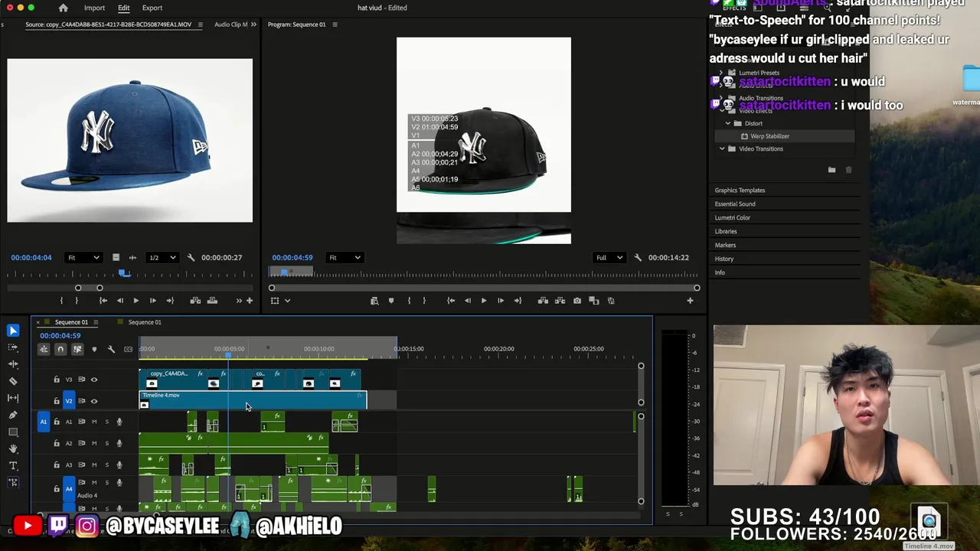Viewport: 980px width, 551px height.
Task: Toggle V2 track targeting button
Action: click(x=68, y=401)
